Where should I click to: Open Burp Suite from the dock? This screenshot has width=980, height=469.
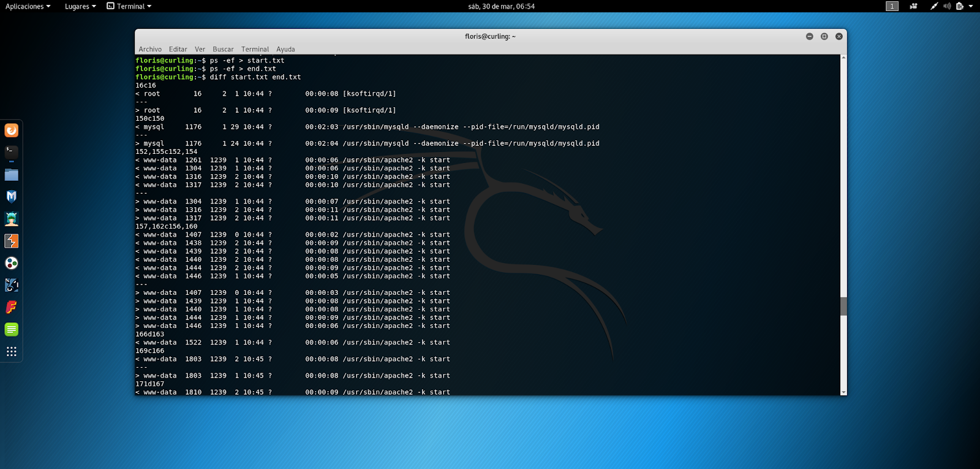click(12, 241)
